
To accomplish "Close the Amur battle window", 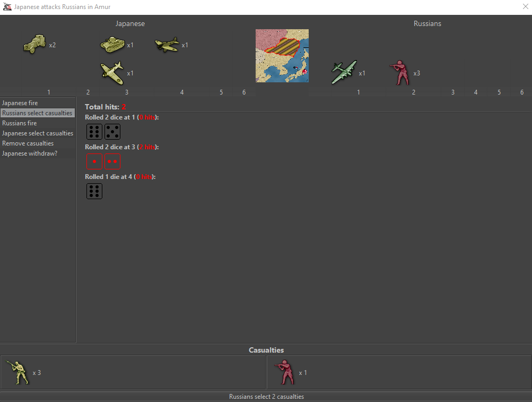I will 524,7.
